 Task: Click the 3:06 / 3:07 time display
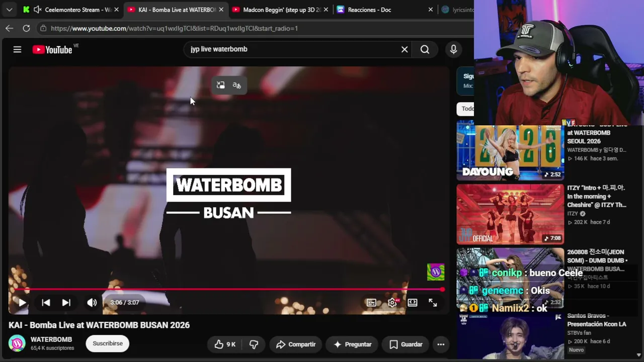pos(125,303)
